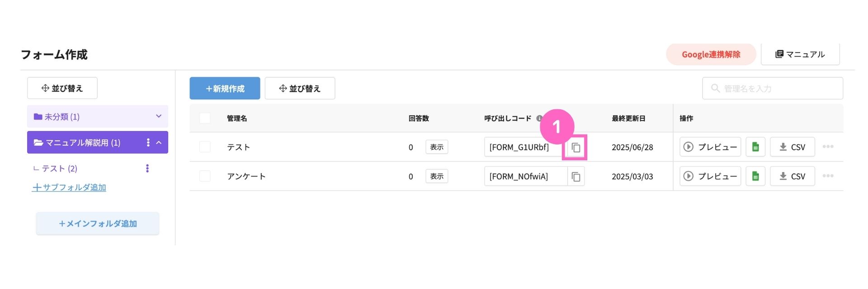Copy the FORM_NOfwiA call code
This screenshot has height=289, width=868.
coord(576,177)
